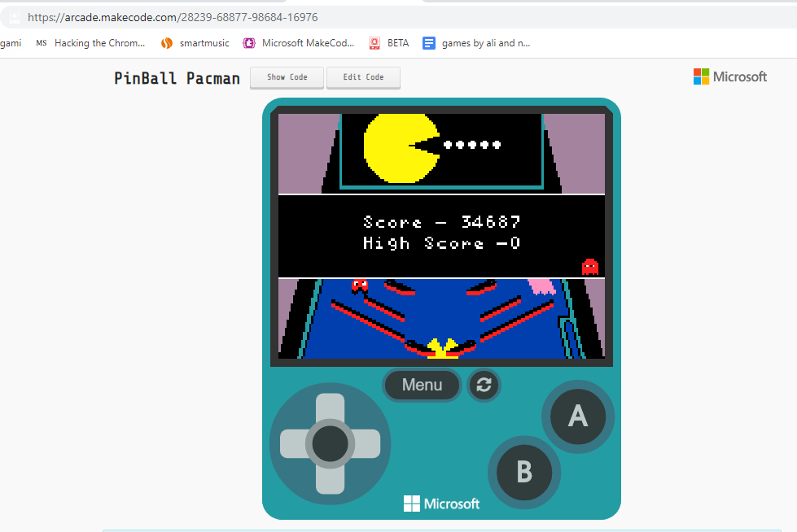The width and height of the screenshot is (797, 532).
Task: Click the red ghost on the blue pinball table
Action: pyautogui.click(x=360, y=286)
